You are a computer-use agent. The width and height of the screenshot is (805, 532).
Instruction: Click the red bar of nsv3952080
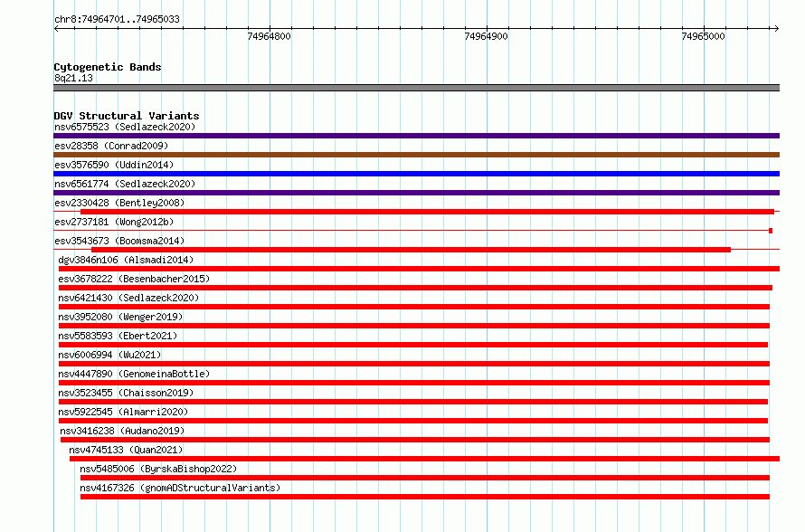click(x=413, y=326)
